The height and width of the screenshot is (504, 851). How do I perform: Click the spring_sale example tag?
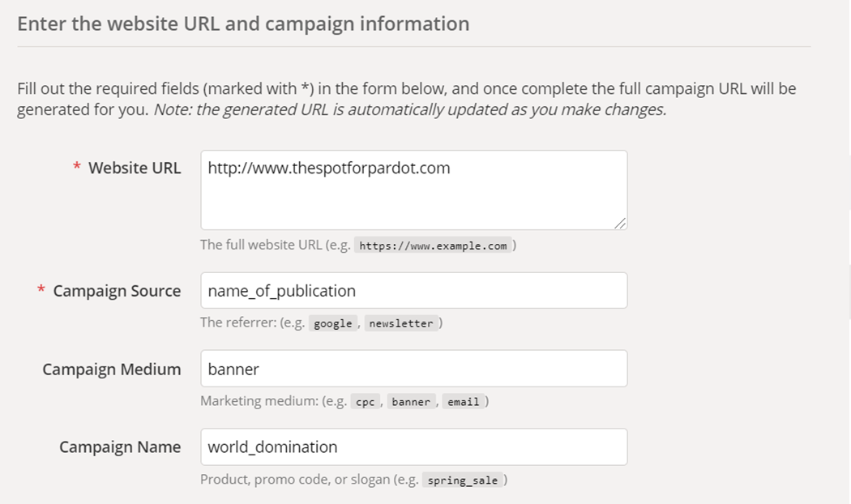click(x=464, y=481)
